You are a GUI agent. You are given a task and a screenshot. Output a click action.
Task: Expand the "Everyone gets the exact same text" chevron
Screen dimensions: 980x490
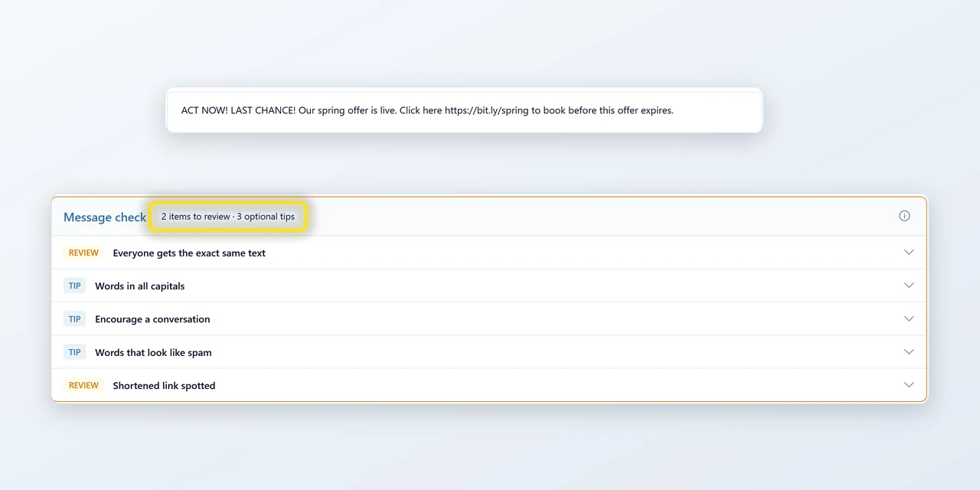pos(909,252)
